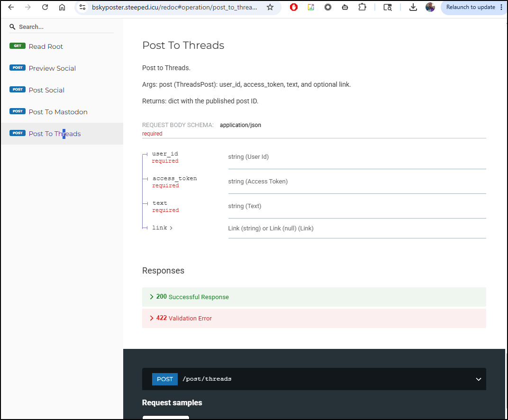Image resolution: width=508 pixels, height=420 pixels.
Task: Click 'Returns: dict with the published post ID.'
Action: (200, 101)
